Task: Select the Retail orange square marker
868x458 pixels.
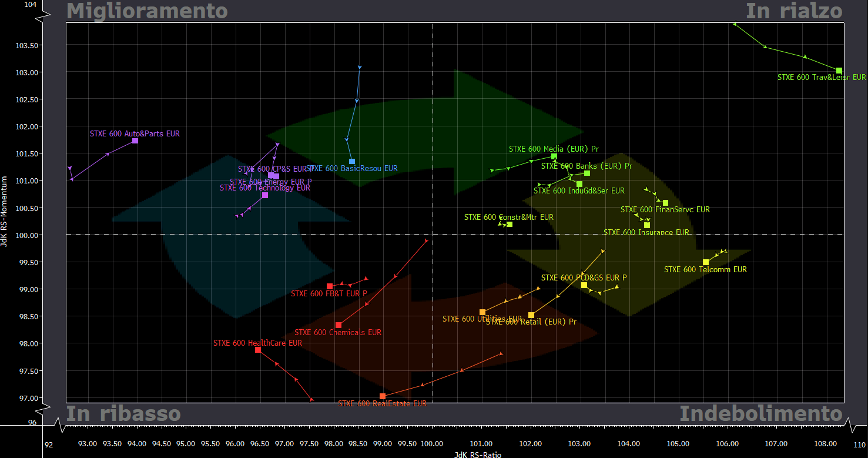Action: click(531, 315)
